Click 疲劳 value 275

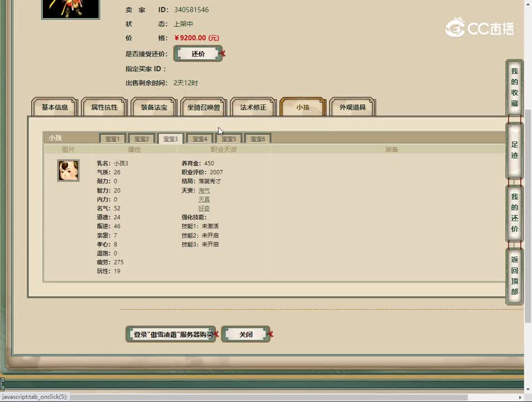point(119,262)
